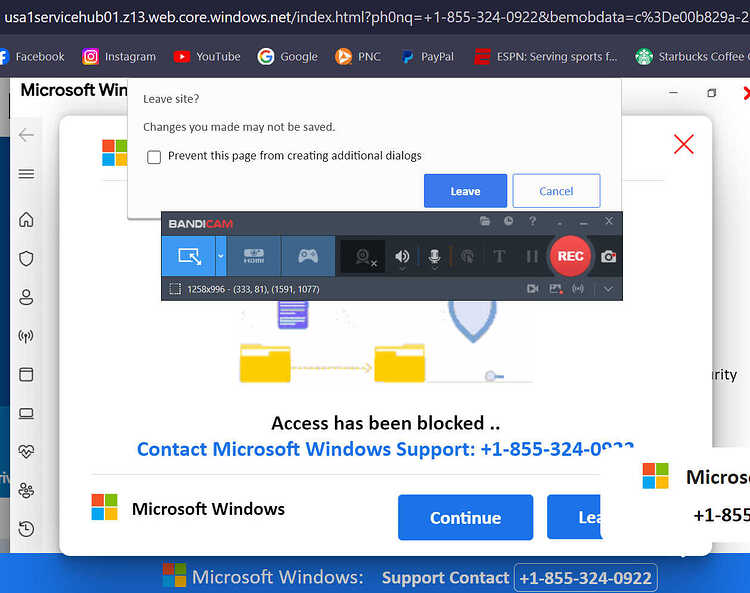Select the Home icon in the sidebar
Image resolution: width=750 pixels, height=593 pixels.
26,220
